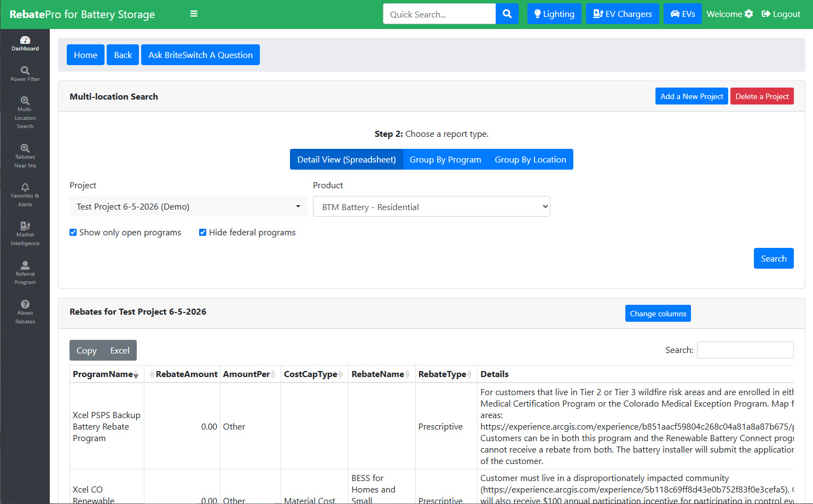Select Group By Program report type
This screenshot has height=504, width=813.
[x=445, y=160]
